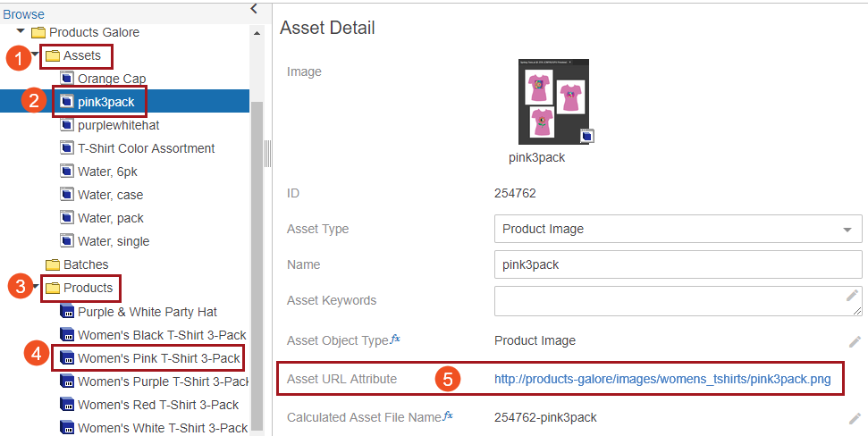This screenshot has width=868, height=436.
Task: Click the purplewhitehat asset icon
Action: 66,125
